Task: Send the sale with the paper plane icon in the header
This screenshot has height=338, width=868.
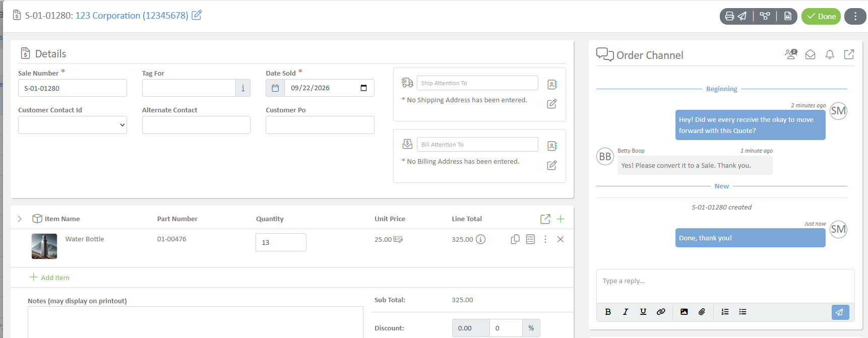Action: 742,16
